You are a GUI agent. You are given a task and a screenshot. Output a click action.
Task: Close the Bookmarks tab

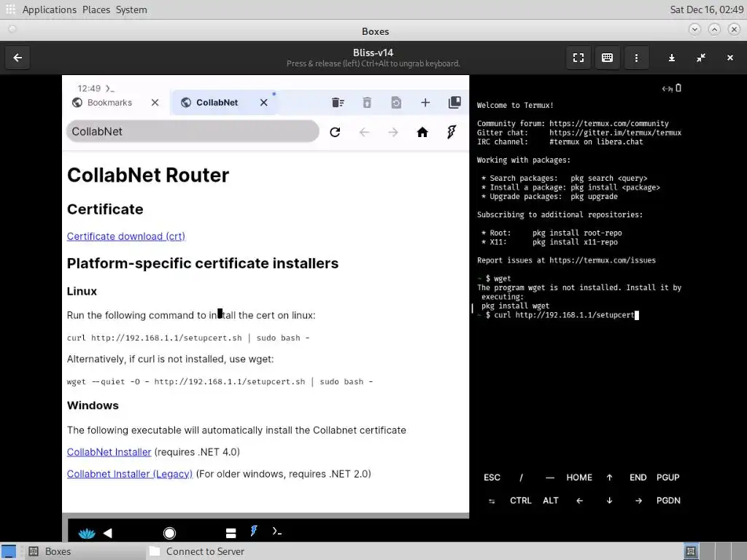(155, 102)
